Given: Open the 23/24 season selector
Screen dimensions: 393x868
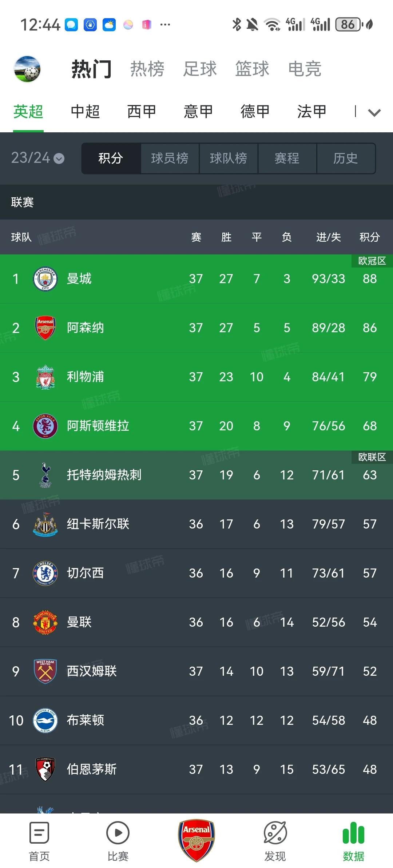Looking at the screenshot, I should (37, 158).
